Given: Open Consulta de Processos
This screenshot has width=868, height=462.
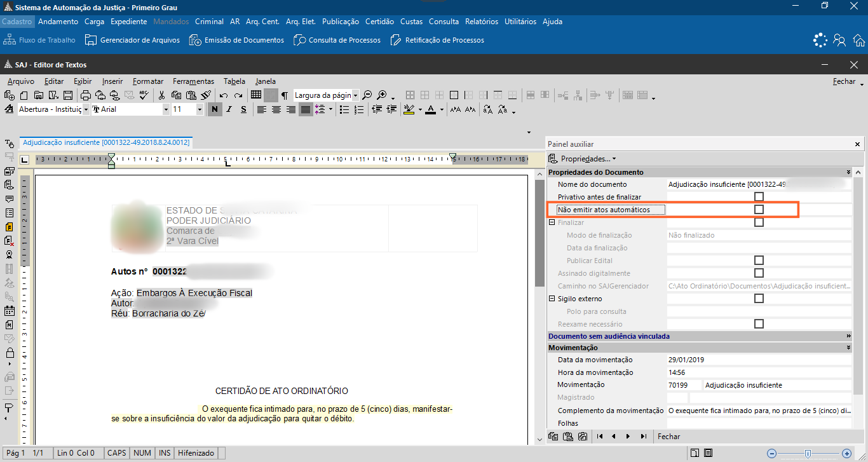Looking at the screenshot, I should click(337, 40).
